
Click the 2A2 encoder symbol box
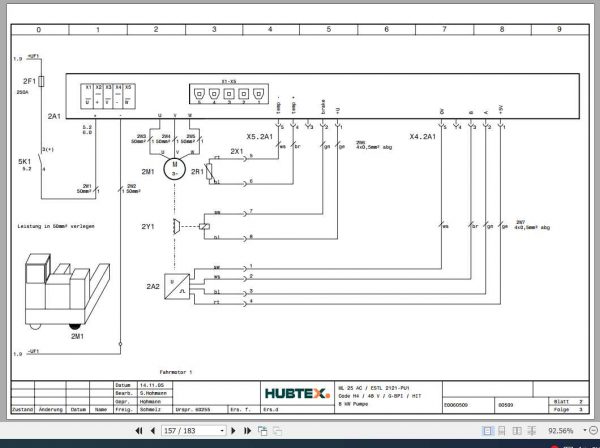(x=177, y=286)
